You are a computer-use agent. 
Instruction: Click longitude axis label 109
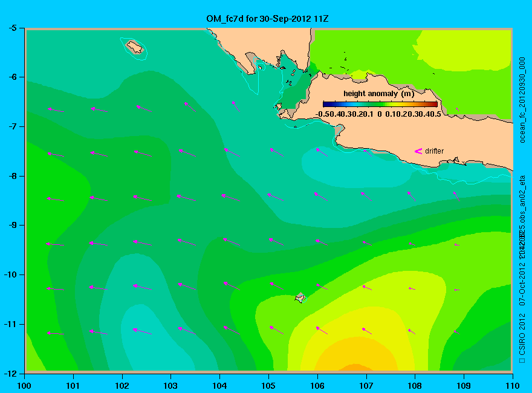pos(464,386)
